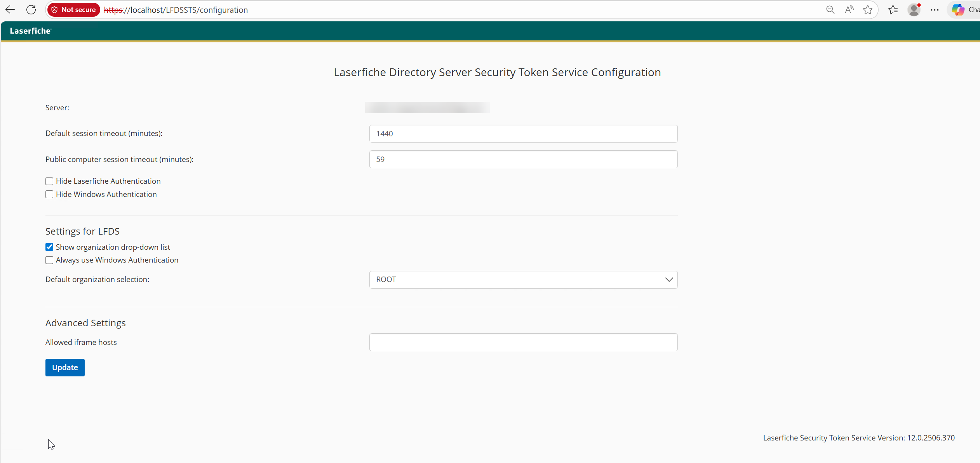Focus Public computer session timeout field
Image resolution: width=980 pixels, height=463 pixels.
(523, 159)
